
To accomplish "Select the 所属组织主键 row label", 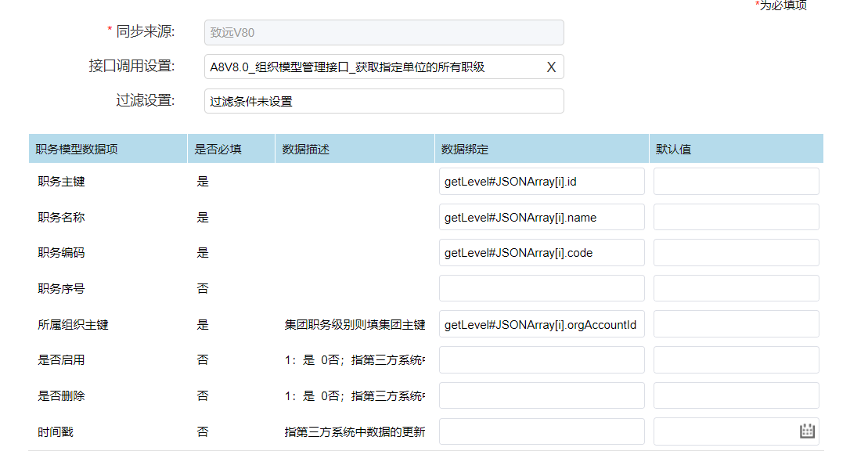I will pos(73,325).
